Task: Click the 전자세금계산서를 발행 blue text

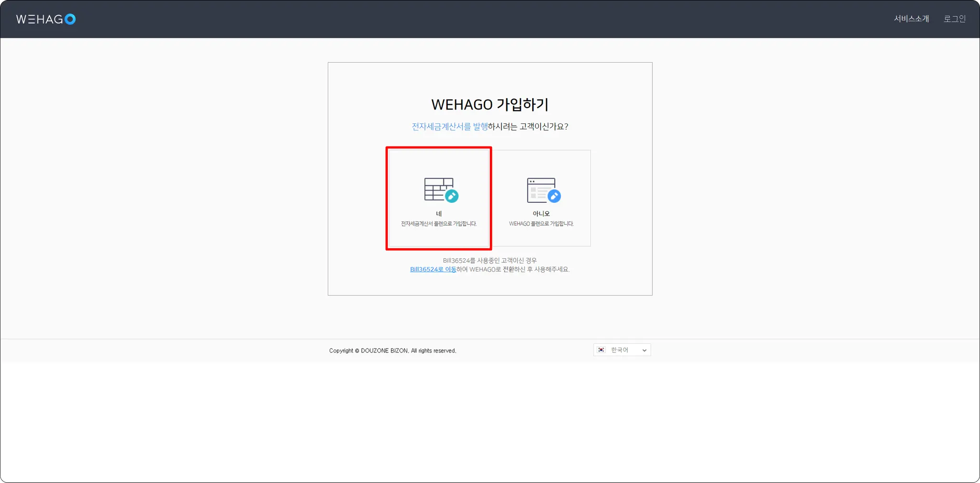Action: point(450,126)
